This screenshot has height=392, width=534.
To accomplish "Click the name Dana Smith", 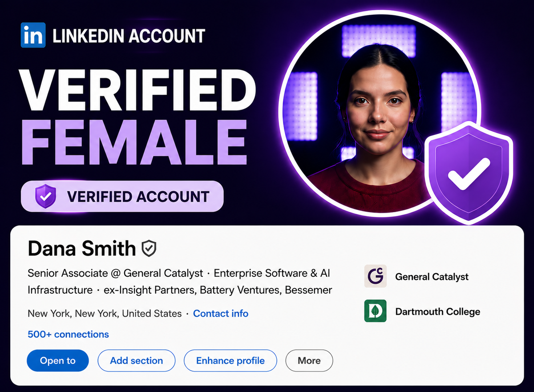I will pos(81,249).
